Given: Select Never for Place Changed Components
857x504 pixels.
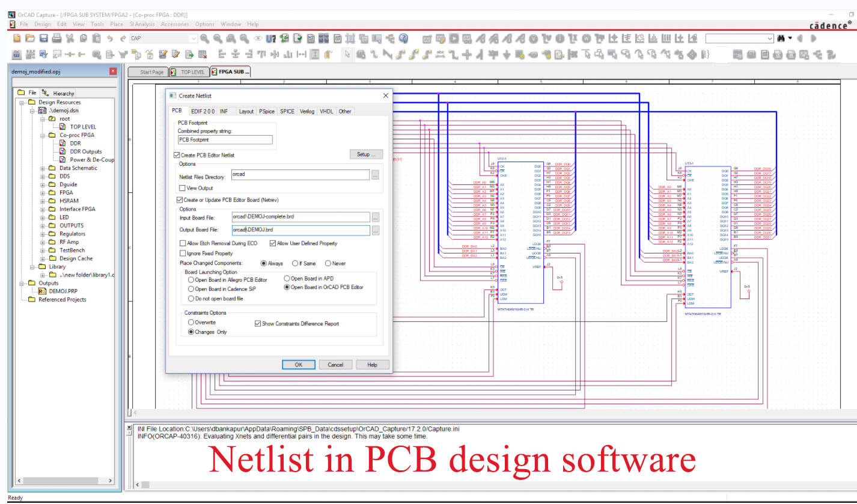Looking at the screenshot, I should 328,263.
